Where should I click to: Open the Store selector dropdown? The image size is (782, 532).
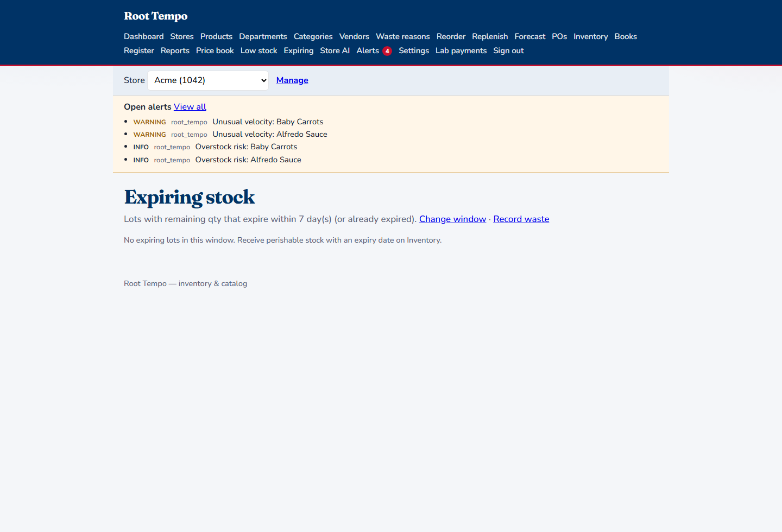208,80
